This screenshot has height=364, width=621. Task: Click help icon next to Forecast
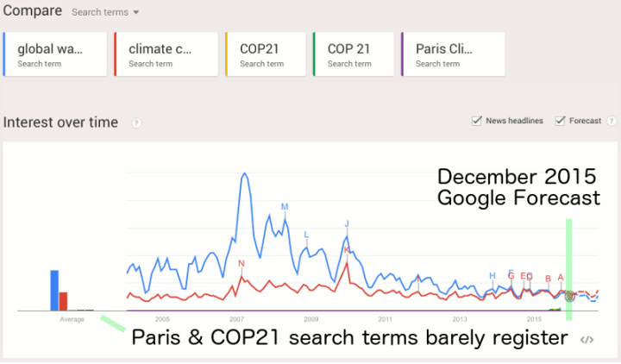610,121
